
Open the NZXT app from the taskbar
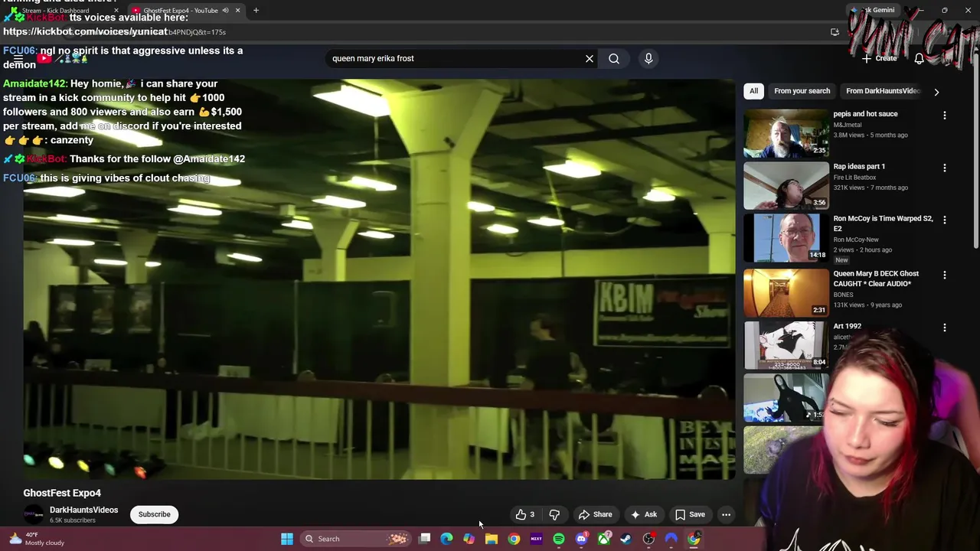pos(536,539)
